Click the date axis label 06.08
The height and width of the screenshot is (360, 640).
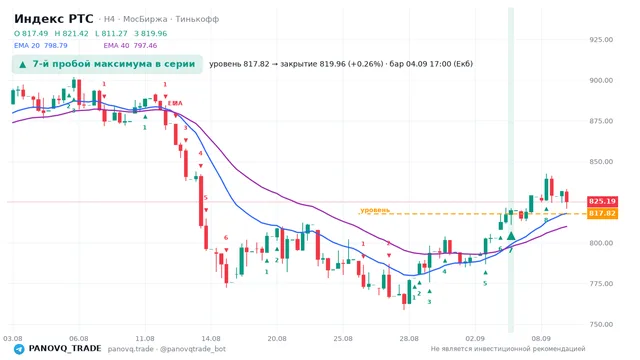click(79, 338)
